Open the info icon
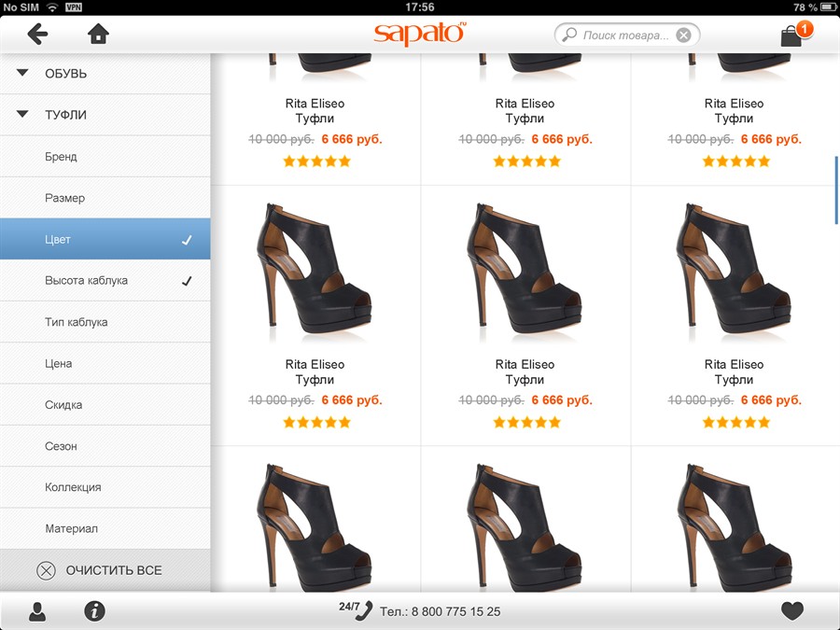The height and width of the screenshot is (630, 840). (x=94, y=611)
